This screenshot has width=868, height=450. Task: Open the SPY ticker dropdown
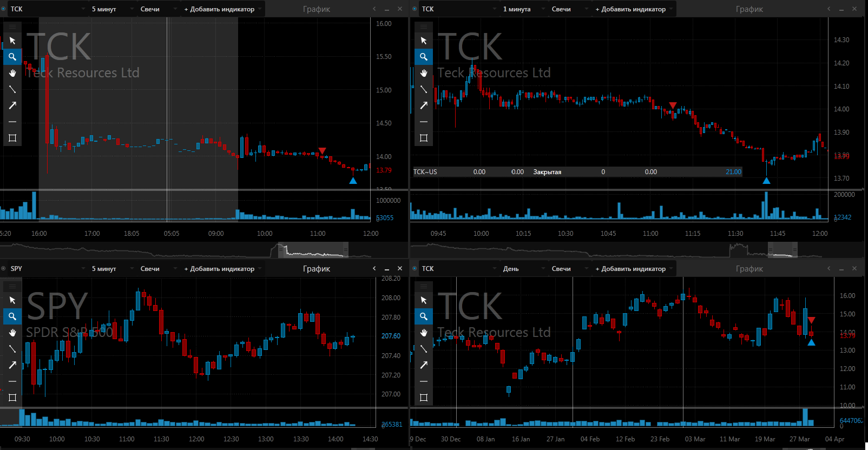pyautogui.click(x=48, y=269)
